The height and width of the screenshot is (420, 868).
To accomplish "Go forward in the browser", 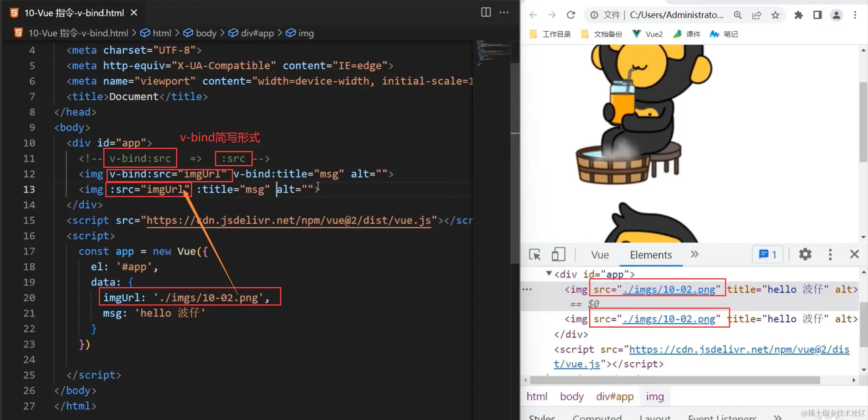I will point(552,15).
